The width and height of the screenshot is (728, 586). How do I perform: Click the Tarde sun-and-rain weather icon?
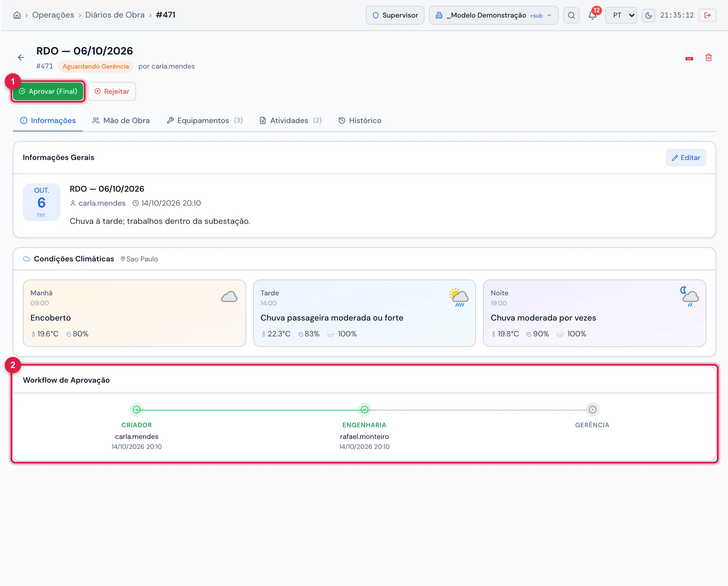pos(459,297)
